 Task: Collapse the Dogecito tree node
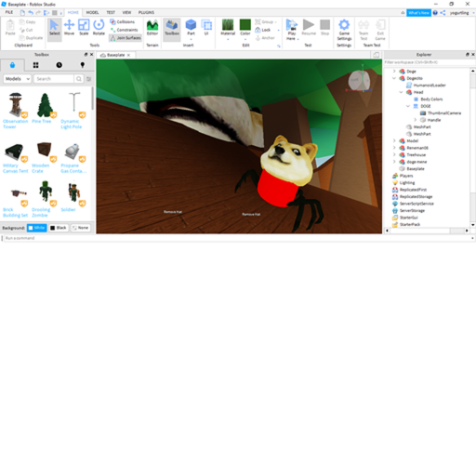[394, 78]
